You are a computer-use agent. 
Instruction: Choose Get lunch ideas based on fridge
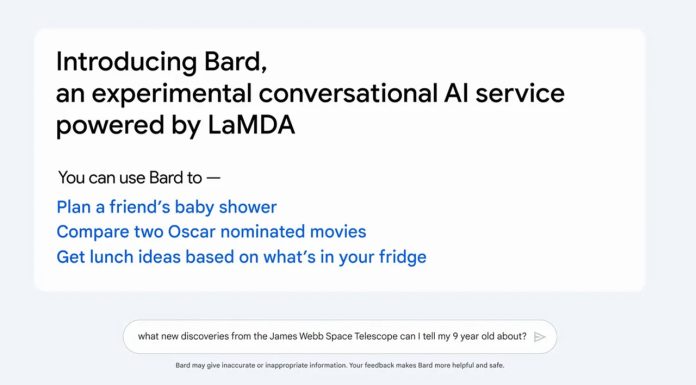(x=241, y=257)
